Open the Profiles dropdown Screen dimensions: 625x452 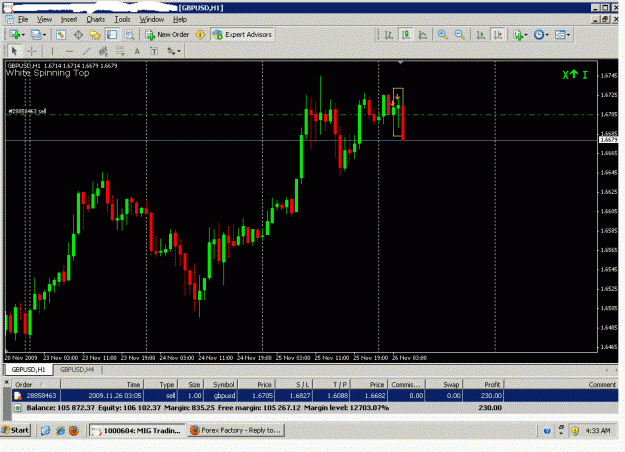tap(38, 35)
